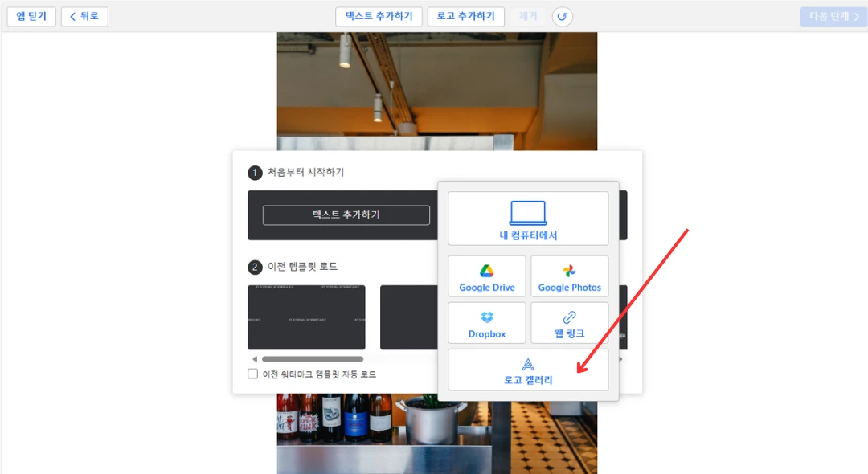Viewport: 868px width, 474px height.
Task: Click the circular refresh icon in the toolbar
Action: point(563,16)
